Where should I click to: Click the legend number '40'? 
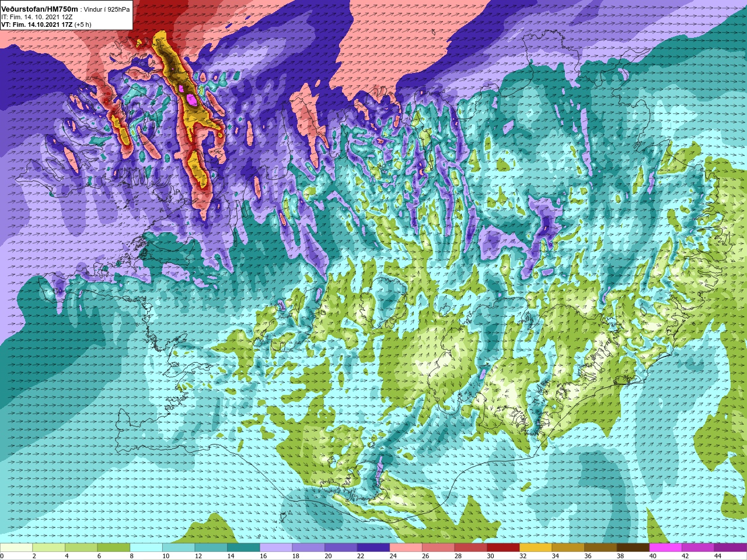pos(653,556)
